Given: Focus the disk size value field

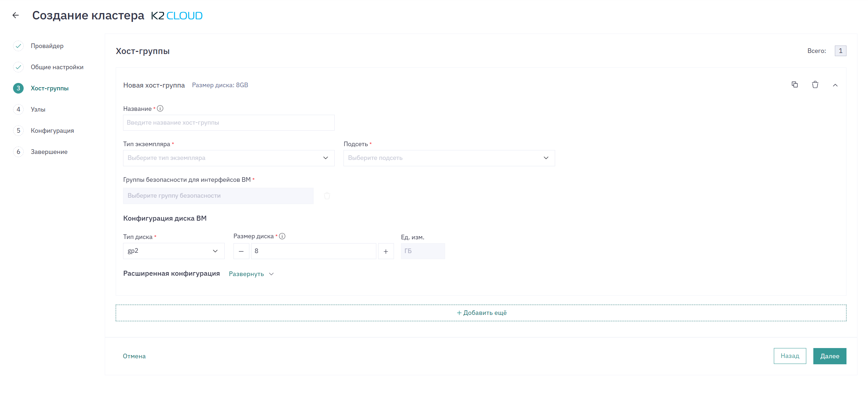Looking at the screenshot, I should pos(314,251).
